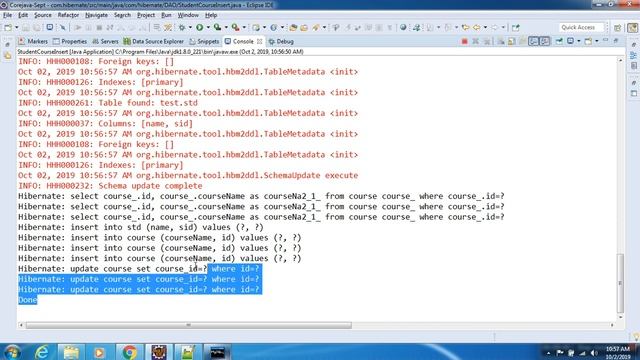The height and width of the screenshot is (360, 640).
Task: Click Remove Launch gray X icon
Action: 476,41
